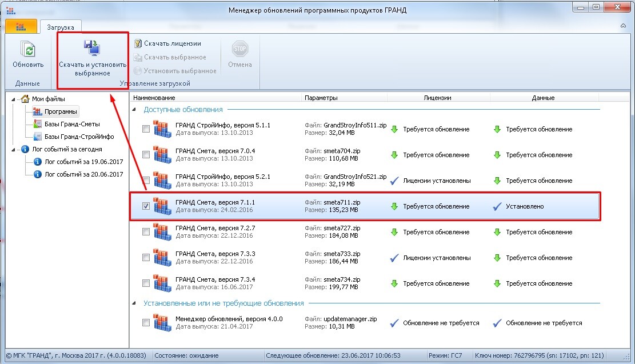Check the ГРАНД СтройИнфо 5.2.1 checkbox
The image size is (635, 364).
point(146,180)
